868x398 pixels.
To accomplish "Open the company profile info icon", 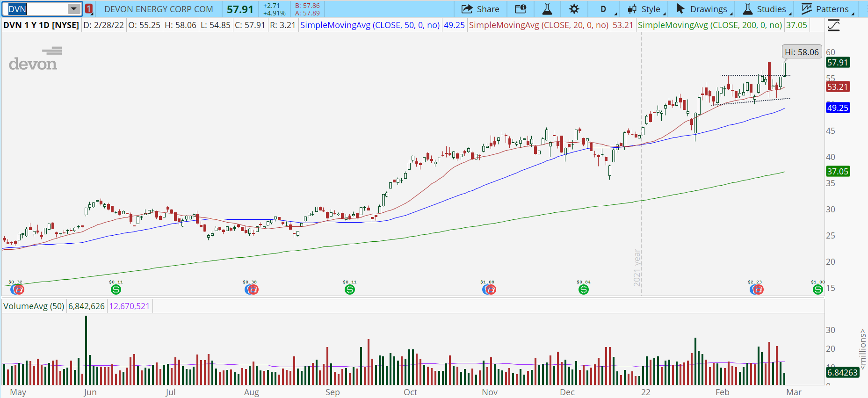I will click(520, 9).
